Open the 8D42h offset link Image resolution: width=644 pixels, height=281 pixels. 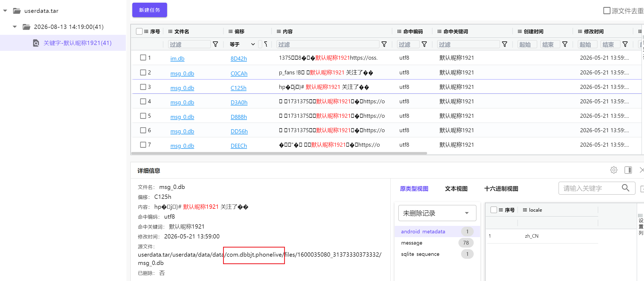coord(239,58)
